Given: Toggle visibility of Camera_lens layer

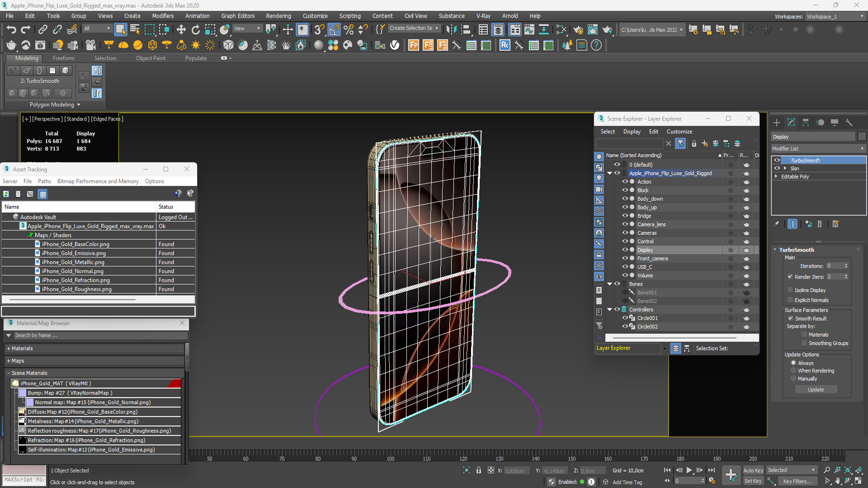Looking at the screenshot, I should [625, 224].
